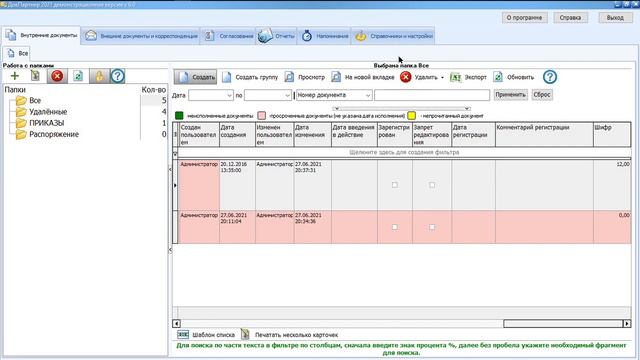Open the Номер документа search field dropdown

pos(368,96)
